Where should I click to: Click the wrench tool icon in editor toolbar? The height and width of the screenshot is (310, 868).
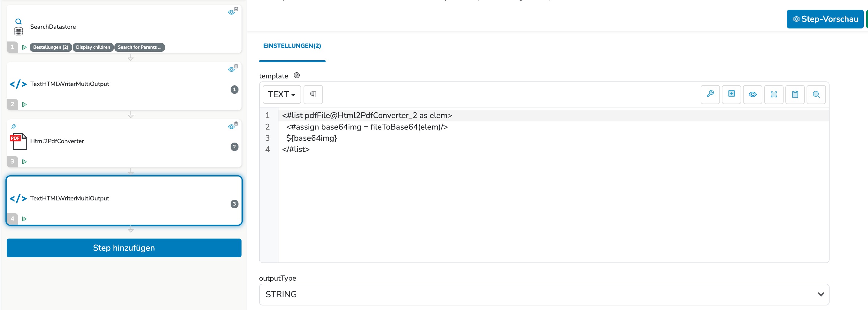pos(710,94)
